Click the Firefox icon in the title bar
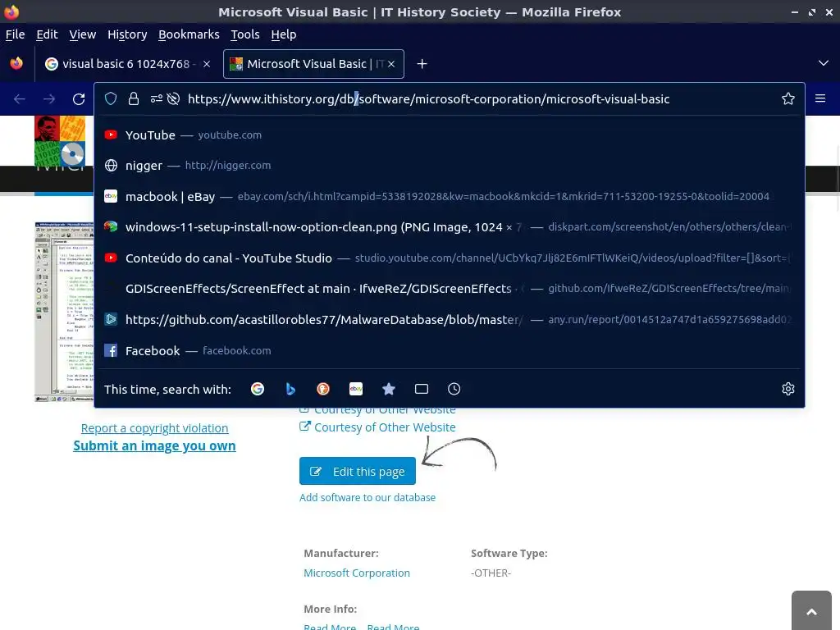Image resolution: width=840 pixels, height=630 pixels. [x=11, y=11]
